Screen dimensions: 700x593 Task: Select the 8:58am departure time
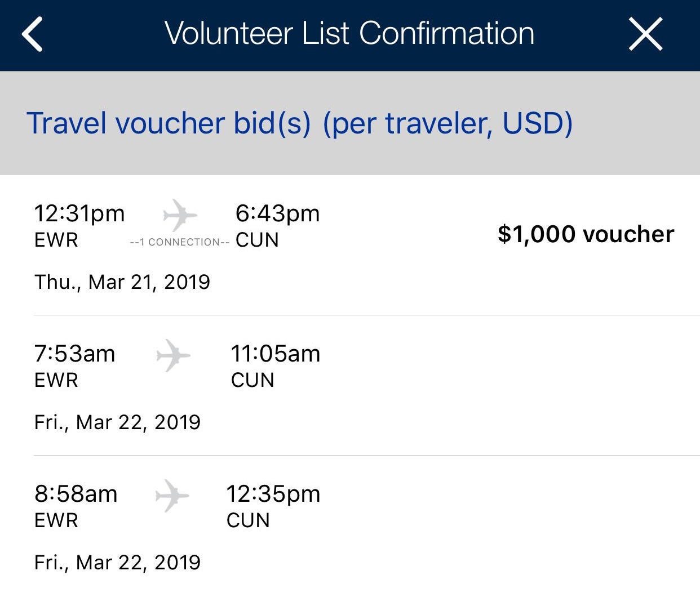[76, 494]
